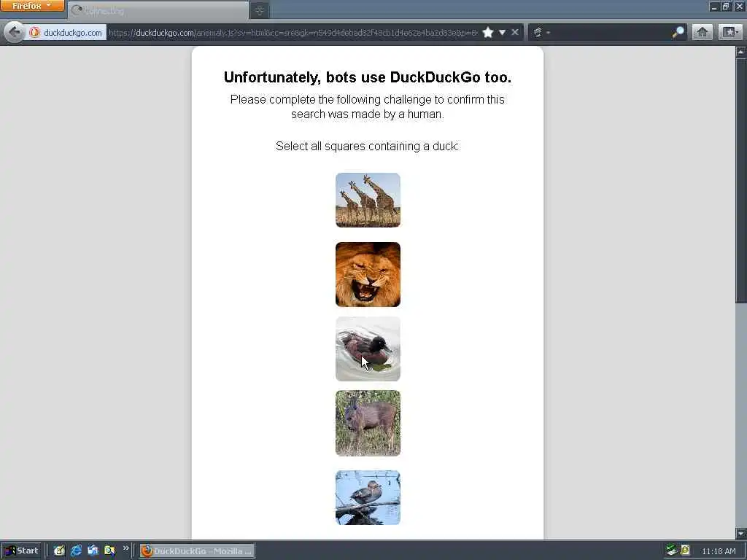Click the fourth quick launch search icon

(109, 551)
